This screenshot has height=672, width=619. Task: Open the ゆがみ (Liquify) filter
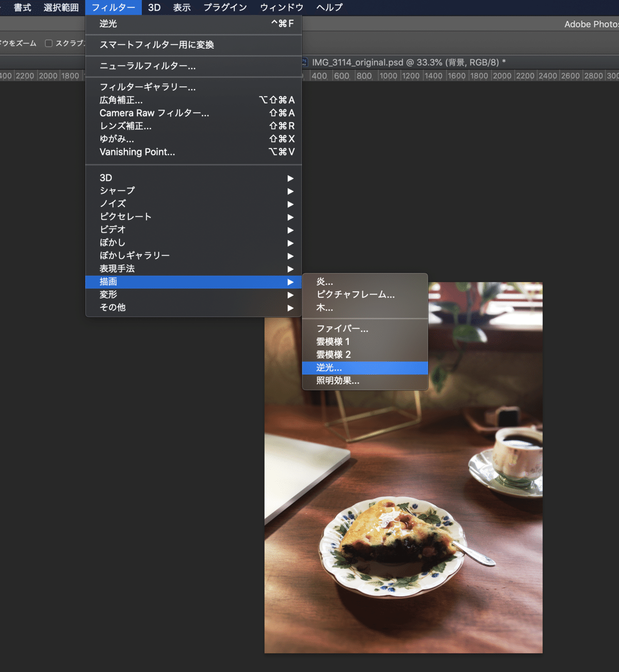117,139
